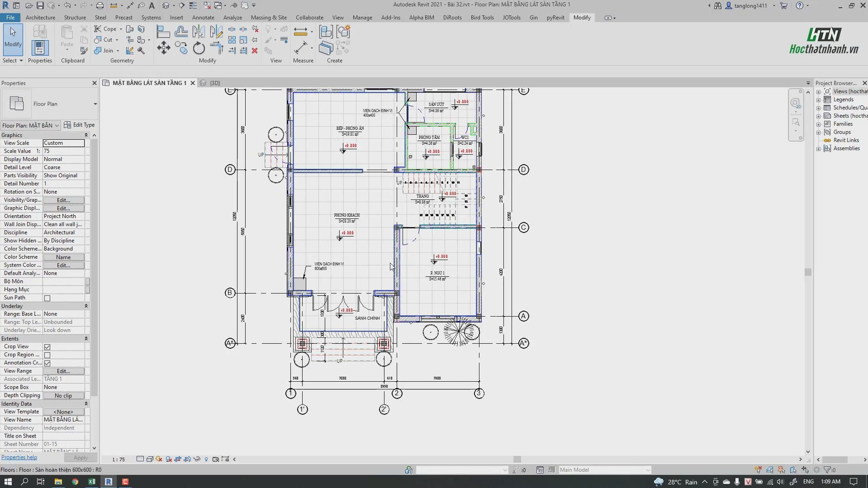Click the red Delete icon in Modify panel
Viewport: 868px width, 488px height.
click(x=255, y=51)
